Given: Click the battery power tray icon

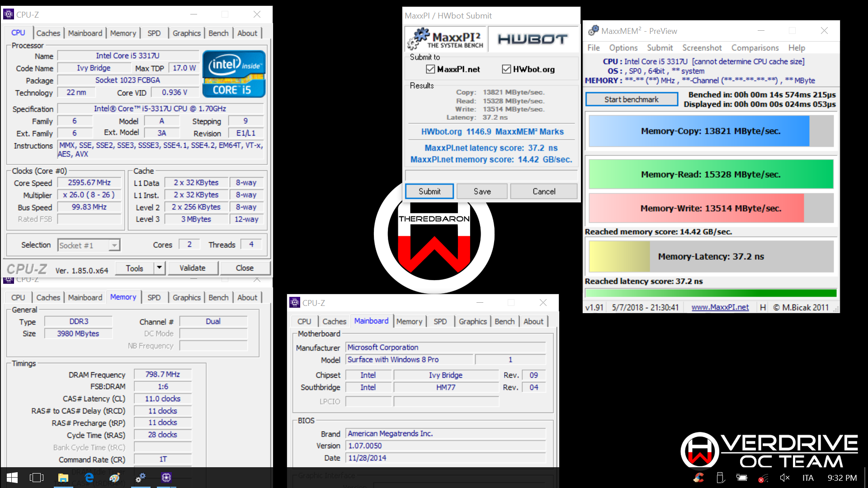Looking at the screenshot, I should (741, 478).
